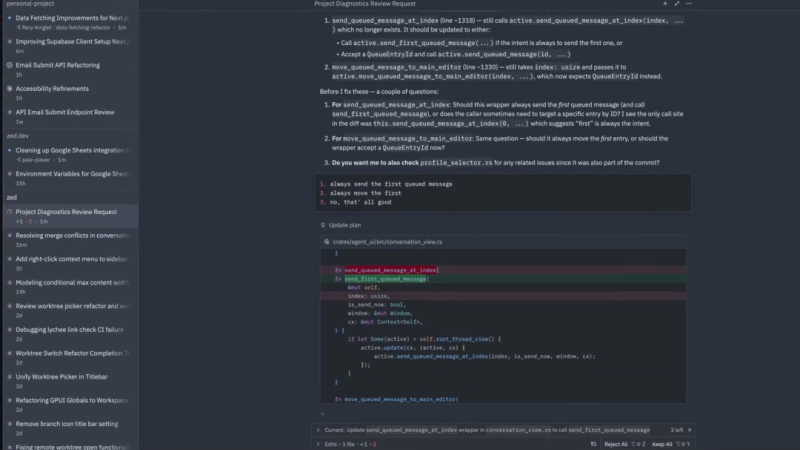Click the expand fullscreen icon in thread header

coord(677,4)
